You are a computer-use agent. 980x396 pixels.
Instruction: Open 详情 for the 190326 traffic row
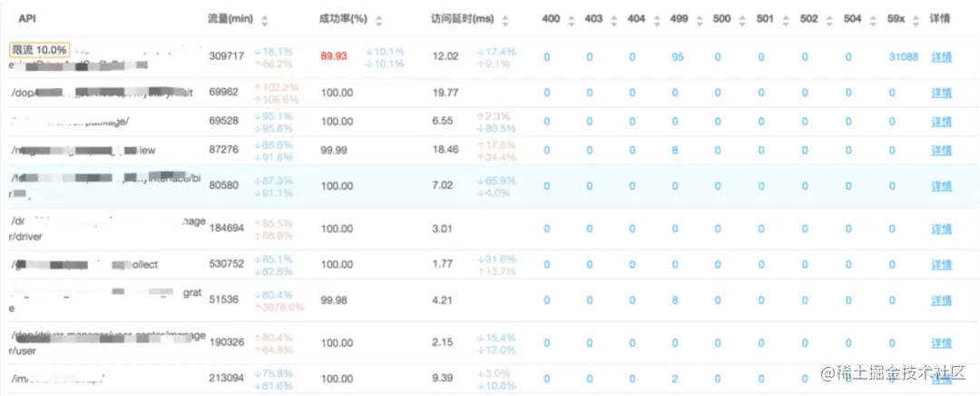tap(941, 343)
